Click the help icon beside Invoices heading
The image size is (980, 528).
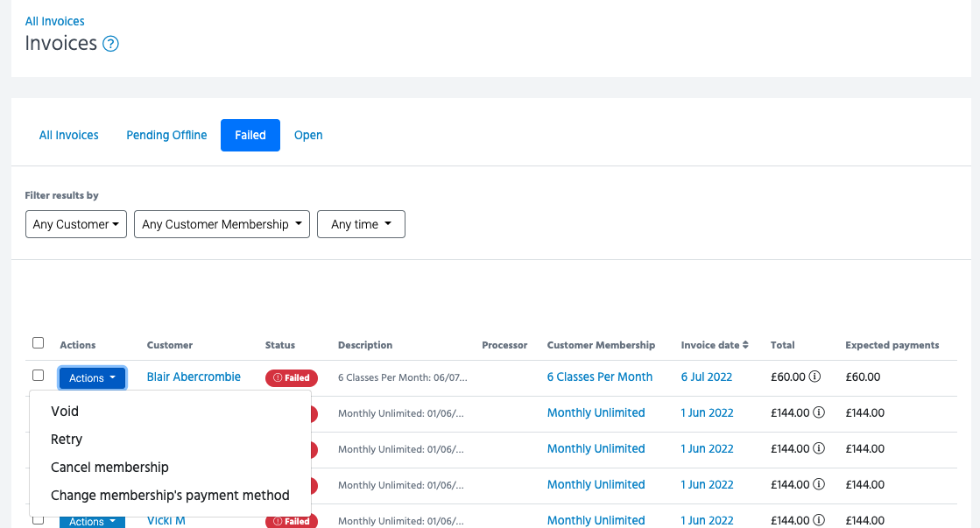(110, 44)
